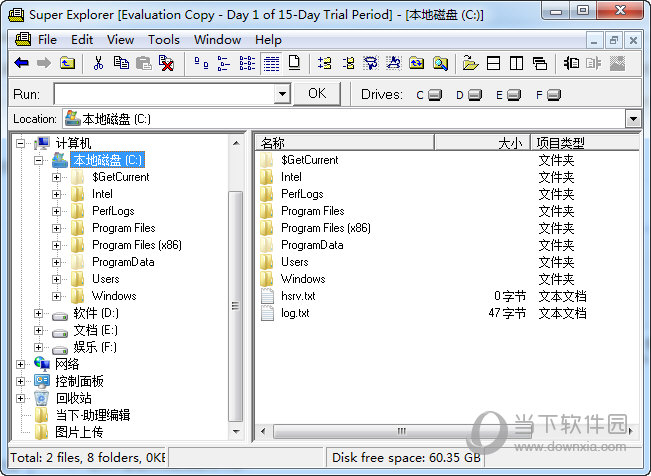The width and height of the screenshot is (651, 476).
Task: Select 图片上传 folder in tree
Action: pyautogui.click(x=79, y=432)
